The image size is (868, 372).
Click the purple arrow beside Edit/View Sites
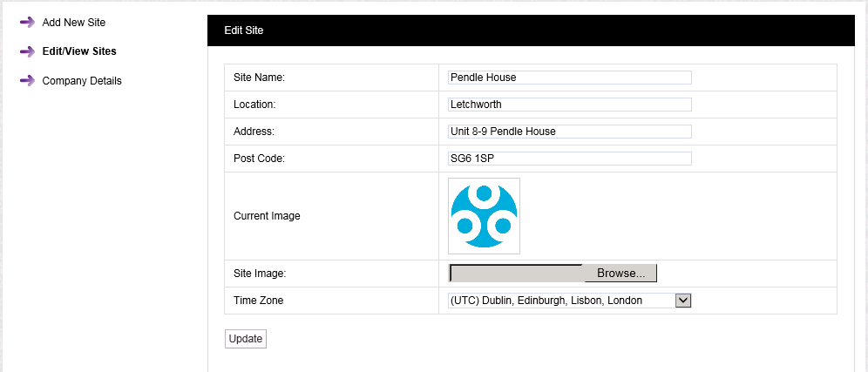pos(27,51)
